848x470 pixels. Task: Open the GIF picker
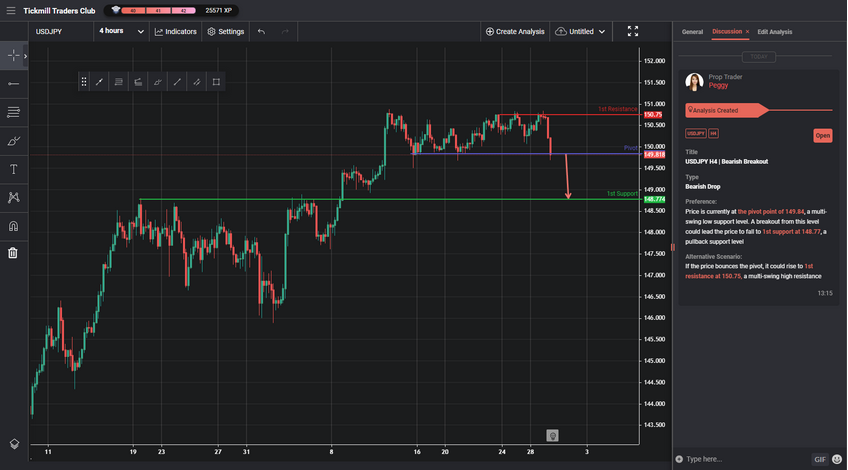pyautogui.click(x=820, y=459)
